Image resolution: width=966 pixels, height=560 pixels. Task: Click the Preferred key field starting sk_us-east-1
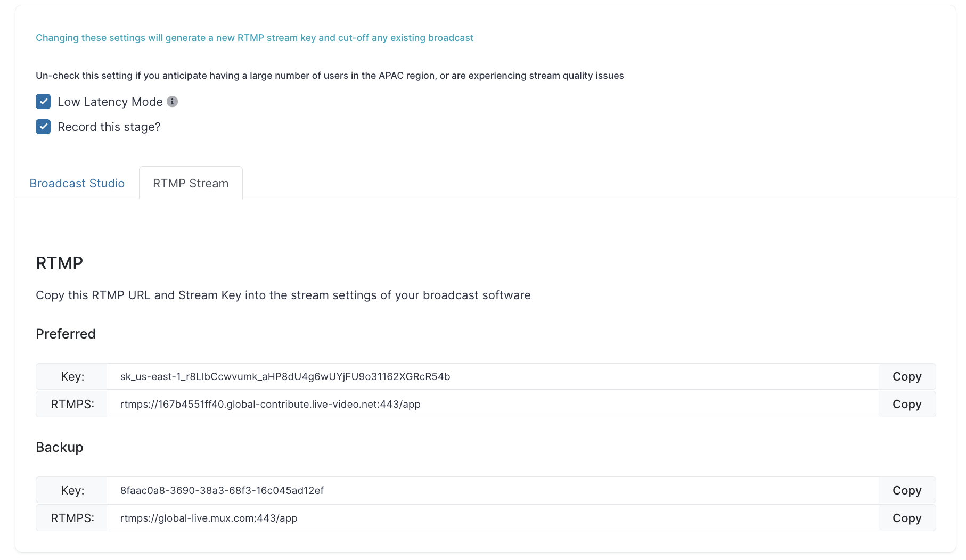tap(493, 376)
